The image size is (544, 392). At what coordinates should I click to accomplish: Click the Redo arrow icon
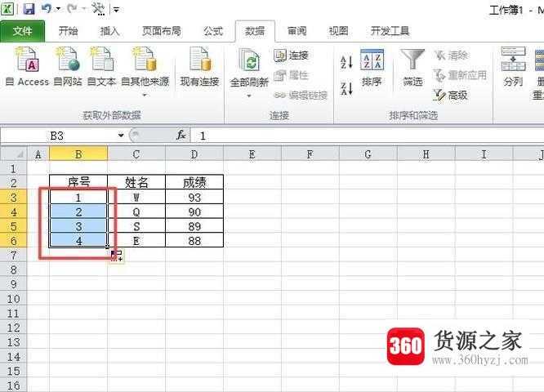click(x=73, y=9)
